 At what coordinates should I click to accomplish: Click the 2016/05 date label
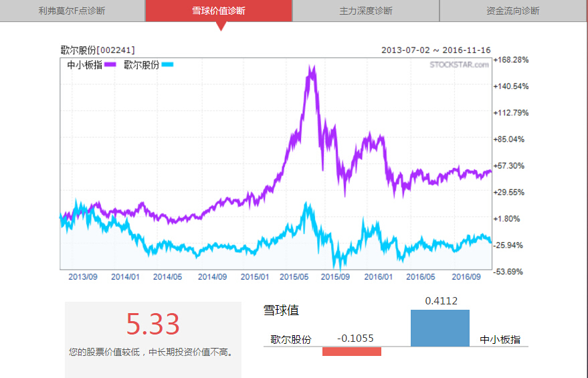point(421,277)
